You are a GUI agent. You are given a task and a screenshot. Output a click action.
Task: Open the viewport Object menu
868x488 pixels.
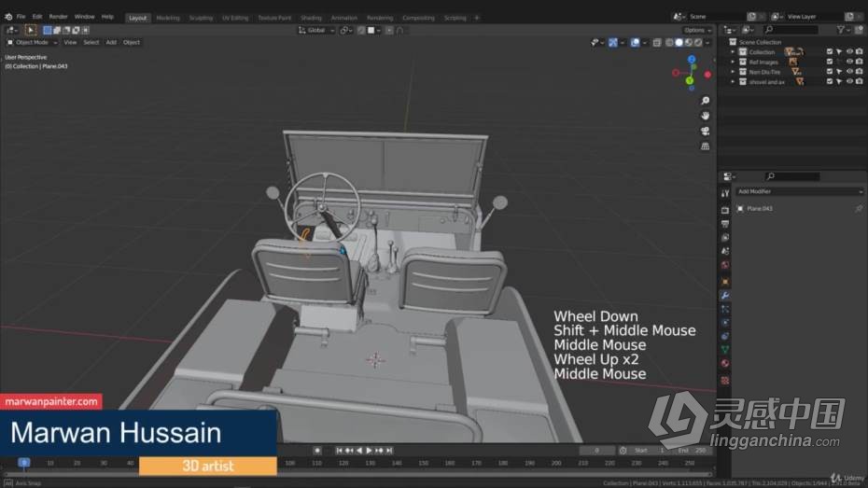[x=132, y=43]
